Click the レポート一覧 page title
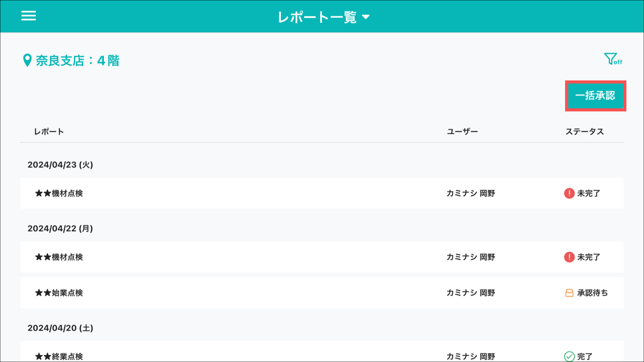The height and width of the screenshot is (362, 644). coord(317,17)
